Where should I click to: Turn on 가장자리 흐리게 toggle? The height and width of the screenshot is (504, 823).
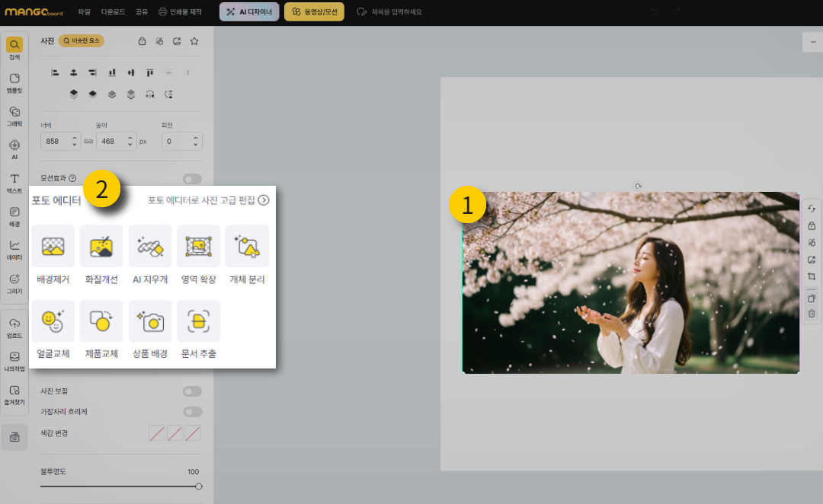(192, 412)
